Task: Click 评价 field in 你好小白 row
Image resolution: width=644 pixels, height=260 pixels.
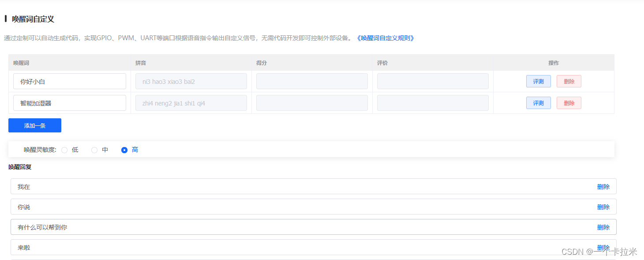Action: click(433, 81)
